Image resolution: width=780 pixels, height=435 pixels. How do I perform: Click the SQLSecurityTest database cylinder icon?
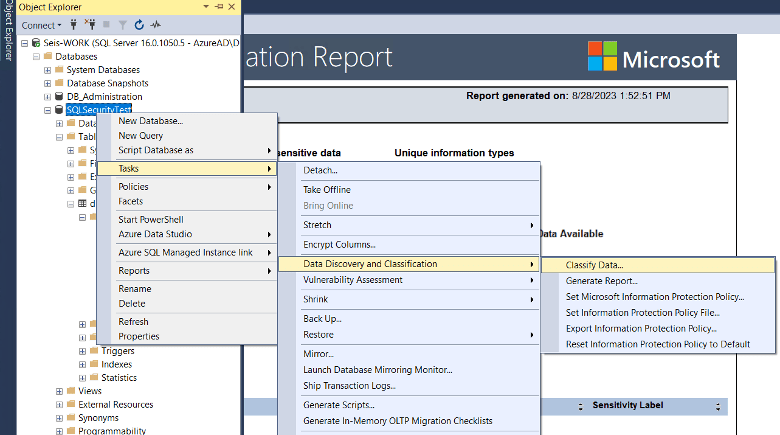pyautogui.click(x=59, y=109)
